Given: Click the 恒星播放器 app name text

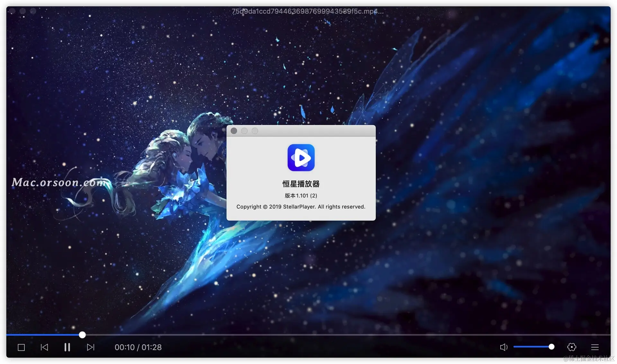Looking at the screenshot, I should point(301,184).
